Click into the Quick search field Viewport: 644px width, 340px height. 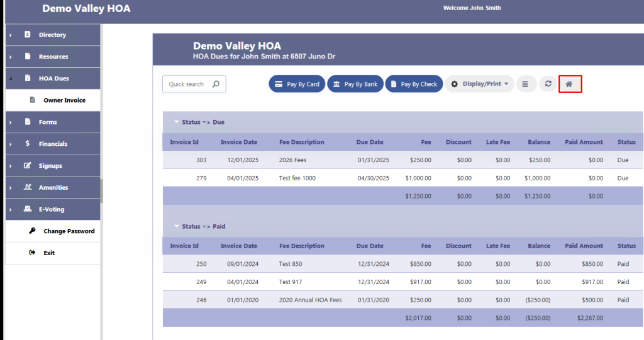[x=187, y=84]
